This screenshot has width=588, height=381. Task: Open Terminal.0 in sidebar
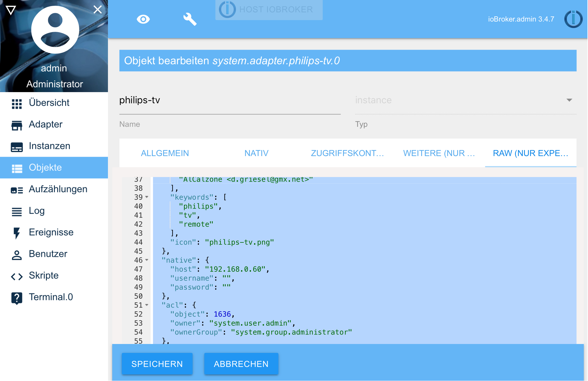click(x=54, y=297)
